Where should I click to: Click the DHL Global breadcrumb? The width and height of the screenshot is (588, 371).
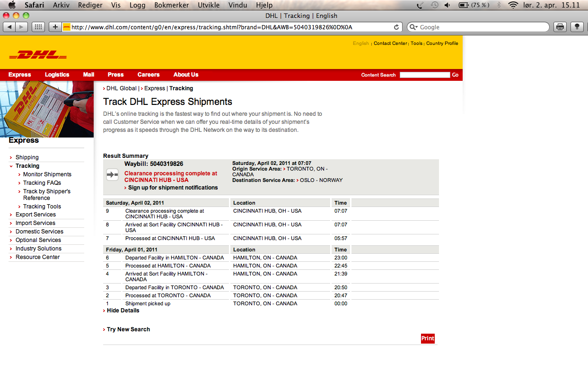click(122, 88)
